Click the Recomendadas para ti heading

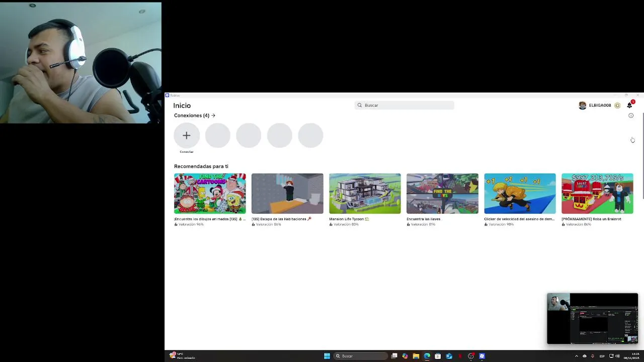[201, 166]
